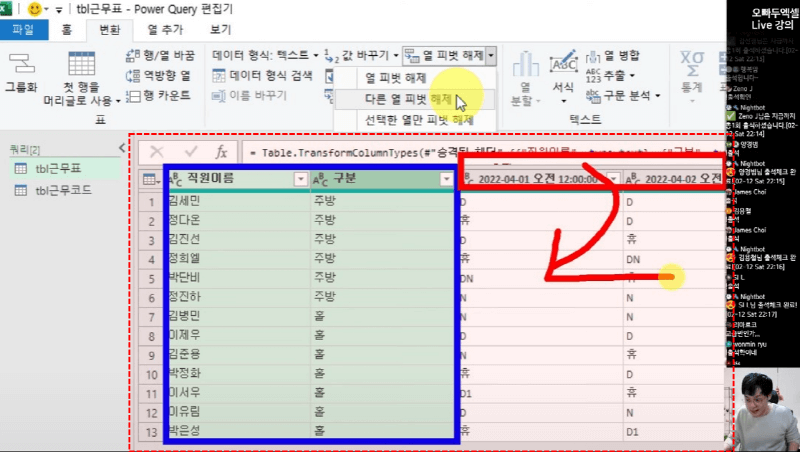The height and width of the screenshot is (452, 800).
Task: Click 데이터 형식 검색 detect type button
Action: coord(262,76)
